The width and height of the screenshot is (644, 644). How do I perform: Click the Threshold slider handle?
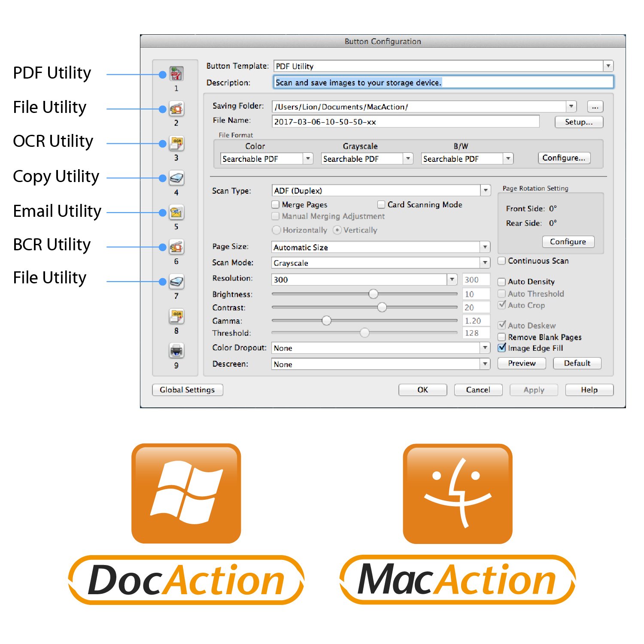click(365, 333)
